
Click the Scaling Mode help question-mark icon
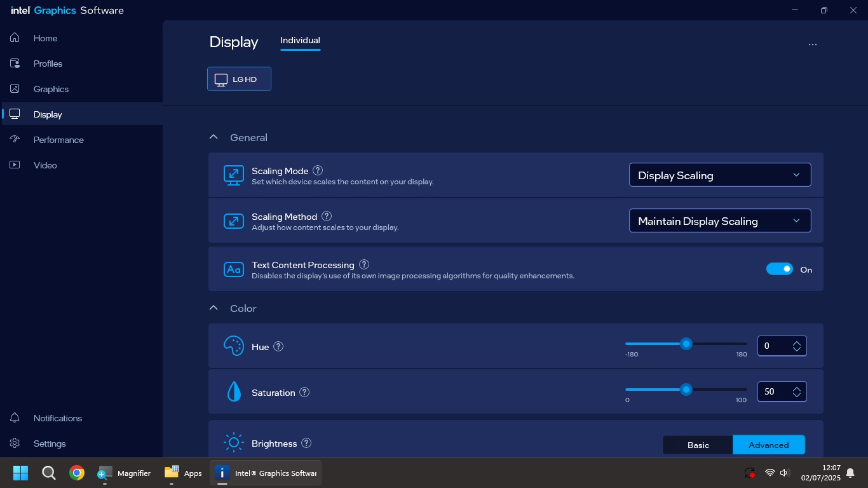pyautogui.click(x=318, y=171)
